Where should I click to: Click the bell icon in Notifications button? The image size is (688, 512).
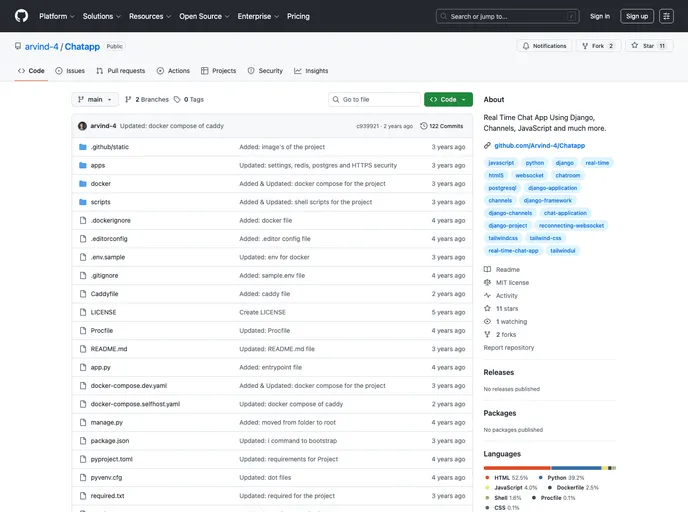(x=526, y=46)
